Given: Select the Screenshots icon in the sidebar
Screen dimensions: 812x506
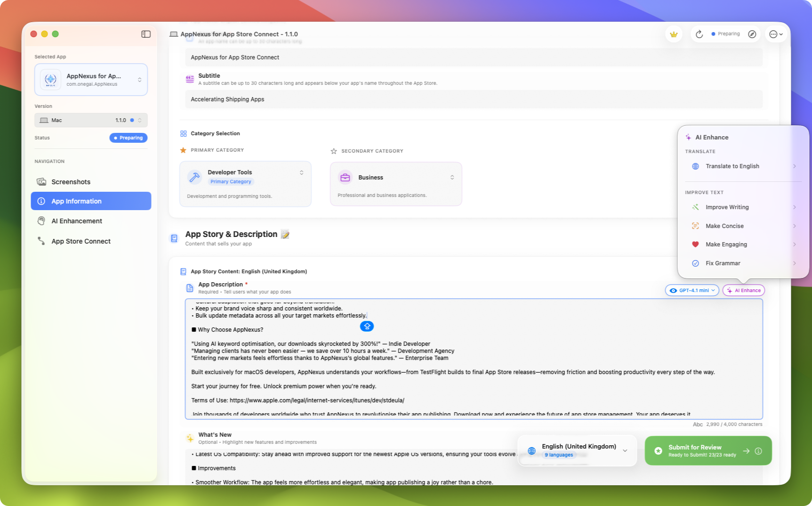Looking at the screenshot, I should pos(41,181).
